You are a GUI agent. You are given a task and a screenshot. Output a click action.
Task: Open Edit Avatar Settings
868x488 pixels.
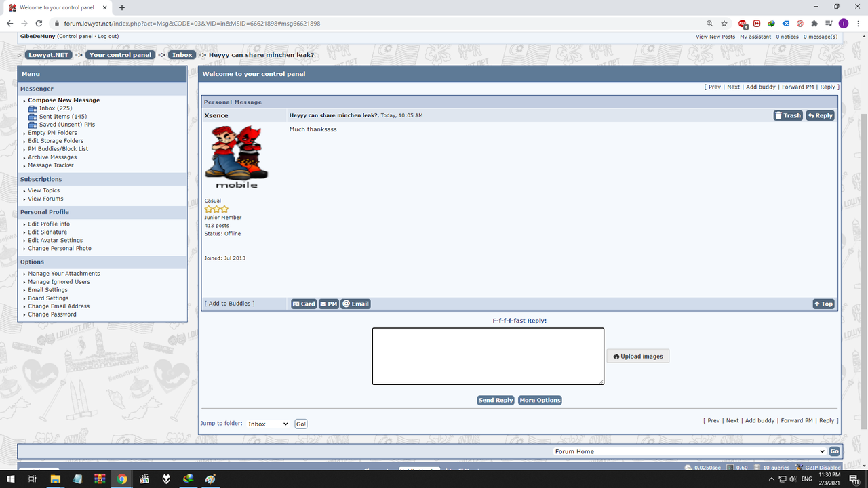pos(55,240)
